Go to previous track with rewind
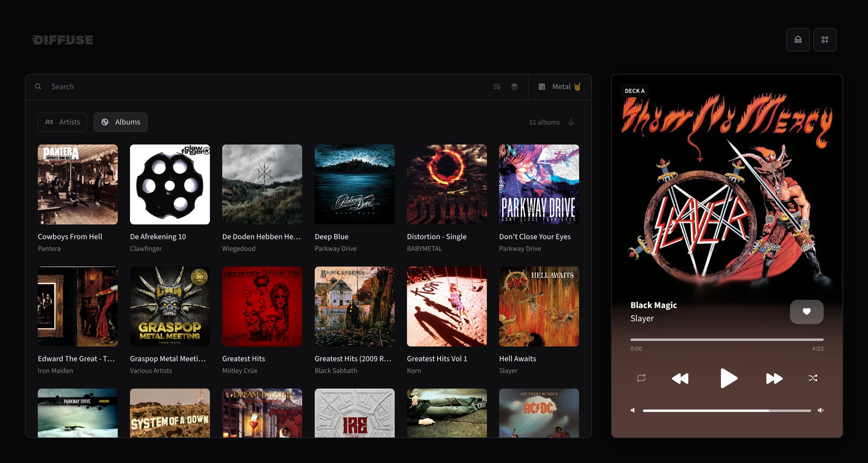Image resolution: width=868 pixels, height=463 pixels. (680, 378)
